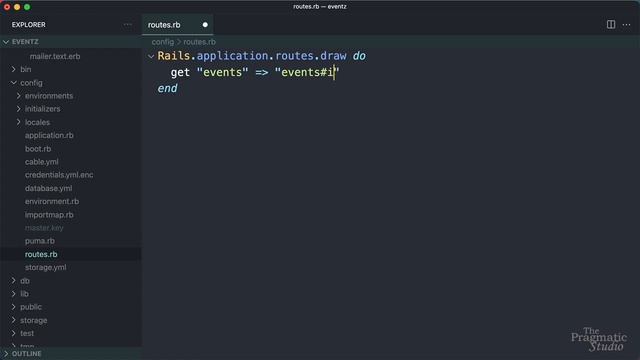The width and height of the screenshot is (640, 360).
Task: Click 'application' in the Rails line
Action: [x=232, y=56]
